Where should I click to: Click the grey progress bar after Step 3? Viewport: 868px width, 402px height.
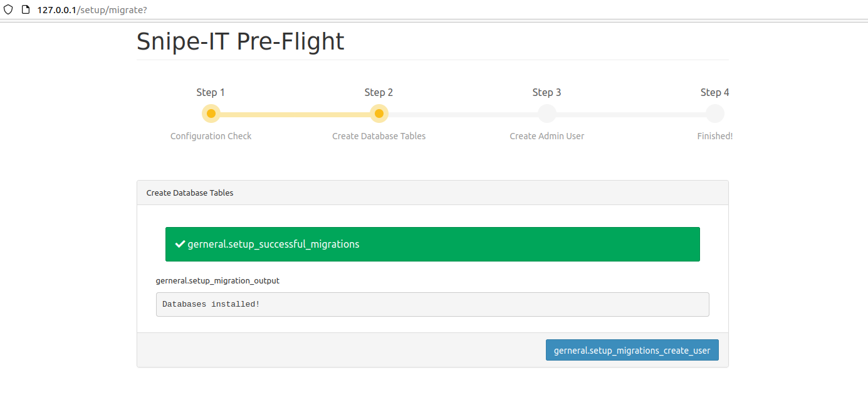tap(631, 115)
